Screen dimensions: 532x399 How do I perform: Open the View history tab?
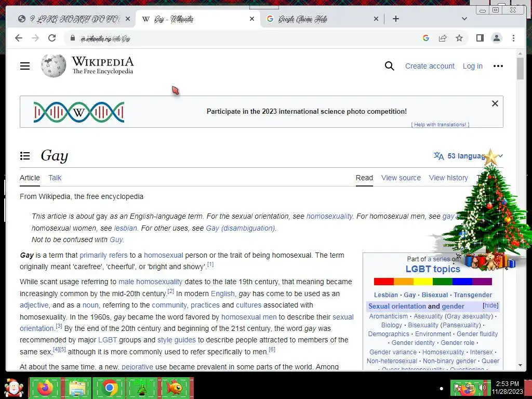448,178
